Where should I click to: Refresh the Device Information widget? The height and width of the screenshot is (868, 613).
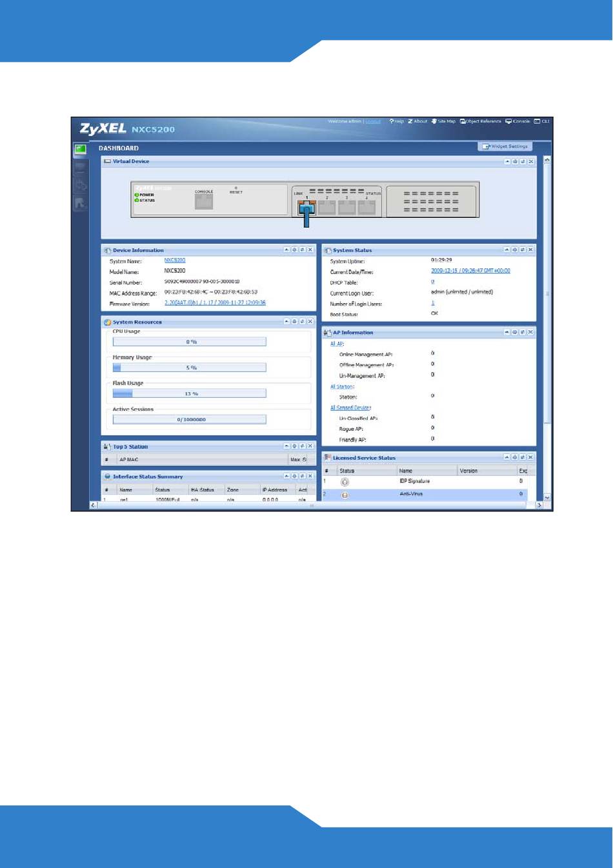302,250
